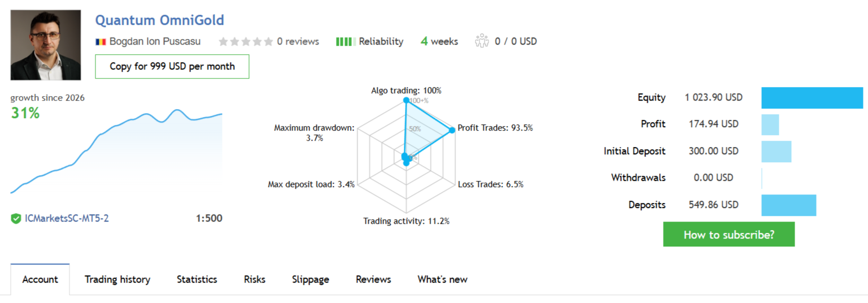View the What's new tab

click(442, 279)
